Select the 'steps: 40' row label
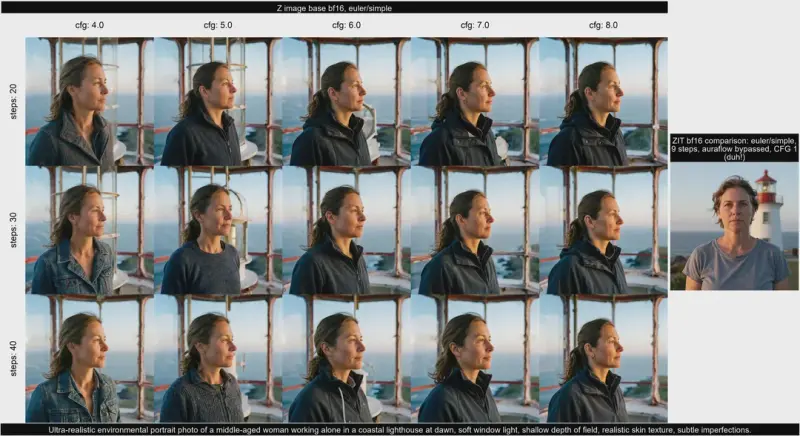The height and width of the screenshot is (436, 800). point(12,358)
